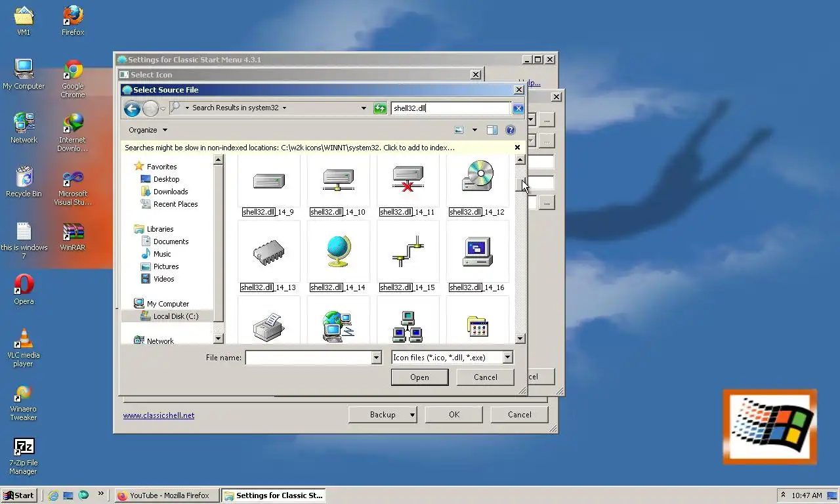Click the chevron after Search Results in system32
This screenshot has height=504, width=840.
coord(284,108)
